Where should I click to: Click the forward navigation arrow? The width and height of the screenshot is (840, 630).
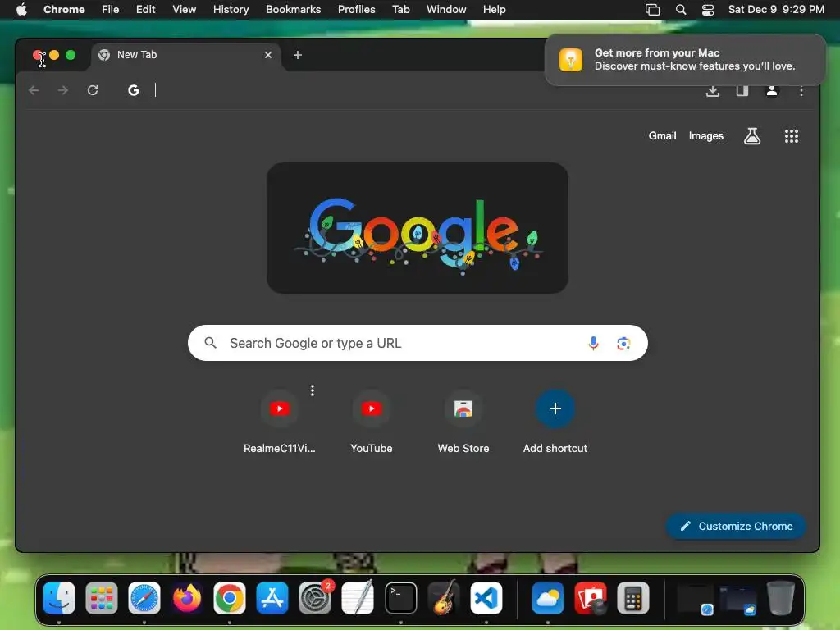tap(62, 90)
